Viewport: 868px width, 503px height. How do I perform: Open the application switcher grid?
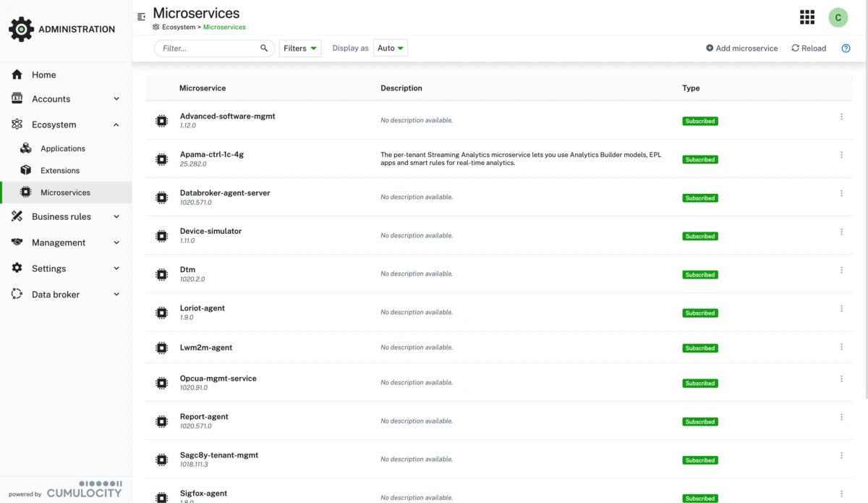point(807,17)
